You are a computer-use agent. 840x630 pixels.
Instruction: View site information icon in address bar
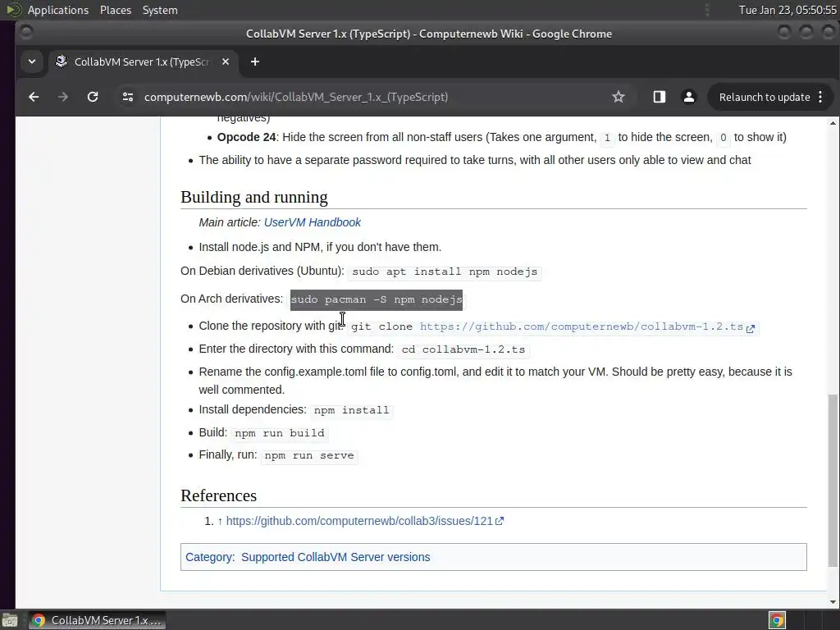pos(127,97)
